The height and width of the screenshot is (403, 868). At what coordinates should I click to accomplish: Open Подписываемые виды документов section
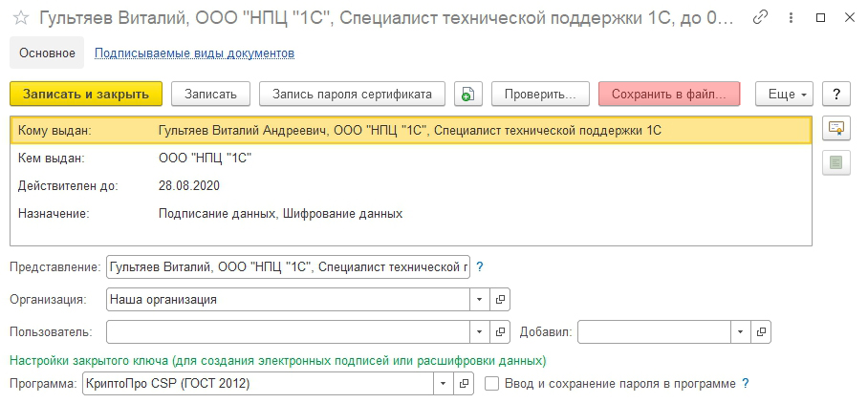(194, 53)
